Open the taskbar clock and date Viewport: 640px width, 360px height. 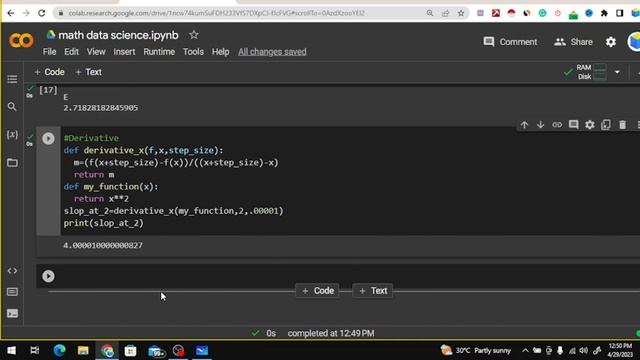click(x=620, y=351)
